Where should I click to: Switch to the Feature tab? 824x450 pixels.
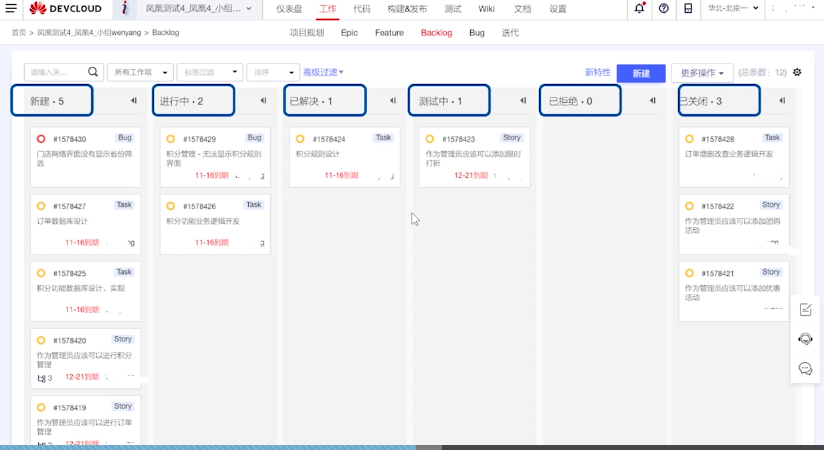[389, 33]
